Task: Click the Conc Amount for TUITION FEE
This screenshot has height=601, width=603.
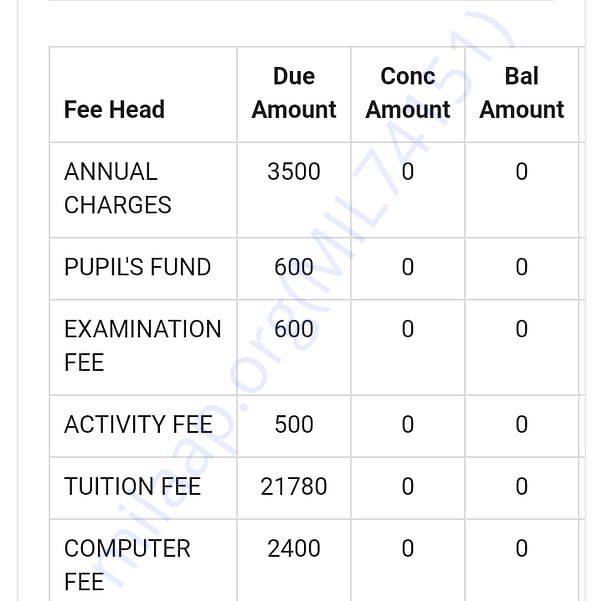Action: [x=408, y=486]
